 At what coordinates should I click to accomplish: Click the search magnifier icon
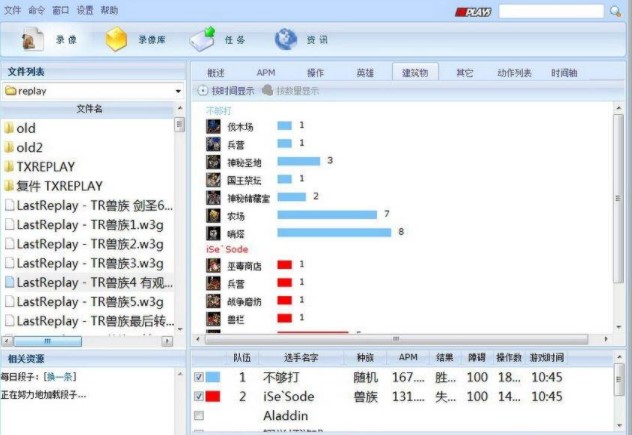click(x=615, y=11)
